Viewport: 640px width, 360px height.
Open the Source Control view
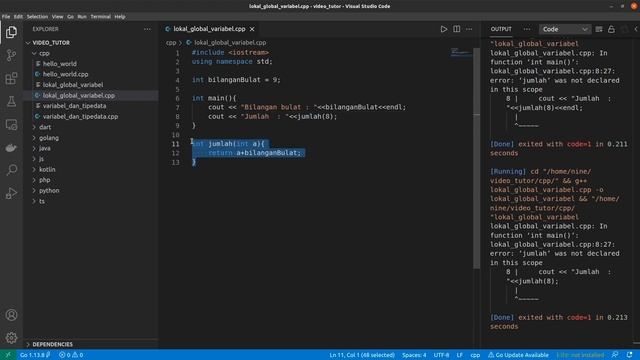coord(11,55)
